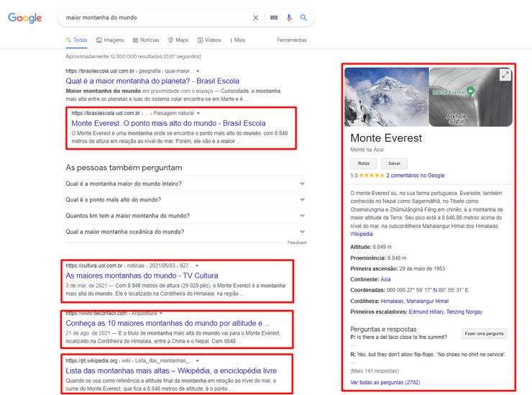This screenshot has height=395, width=532.
Task: Open Ferramentas search tools
Action: (292, 40)
